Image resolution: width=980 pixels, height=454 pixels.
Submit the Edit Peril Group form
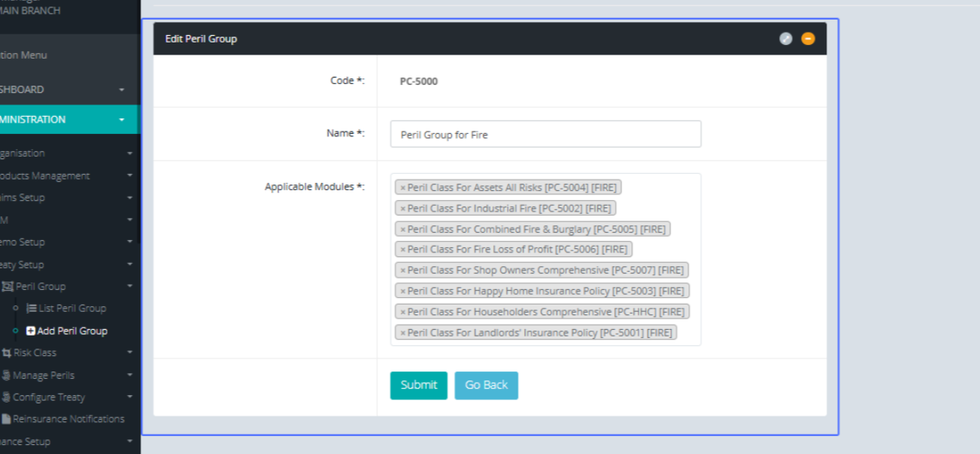pyautogui.click(x=418, y=385)
